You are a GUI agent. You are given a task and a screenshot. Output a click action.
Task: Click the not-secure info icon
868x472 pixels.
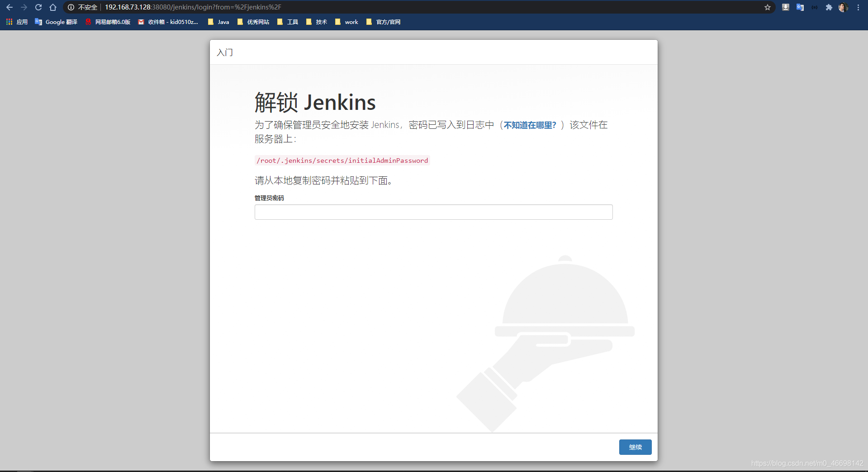point(71,7)
